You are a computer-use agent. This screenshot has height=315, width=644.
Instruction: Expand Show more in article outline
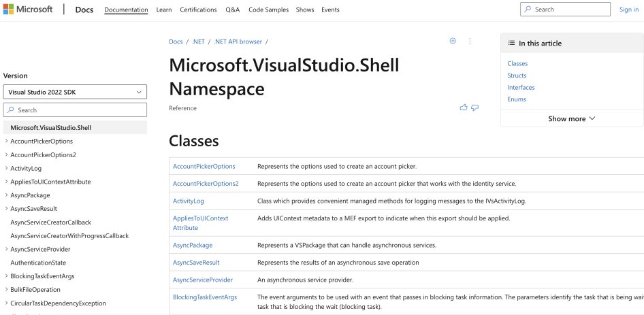point(571,118)
